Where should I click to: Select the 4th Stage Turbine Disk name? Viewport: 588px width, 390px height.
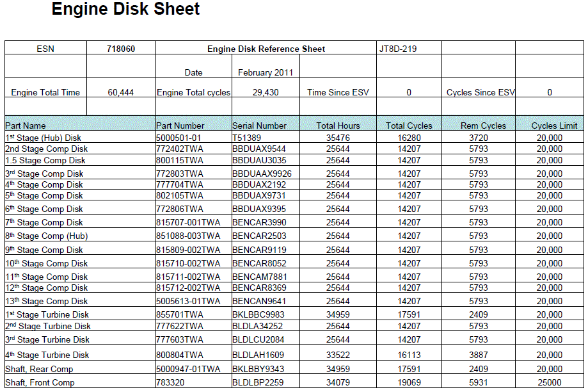point(47,355)
